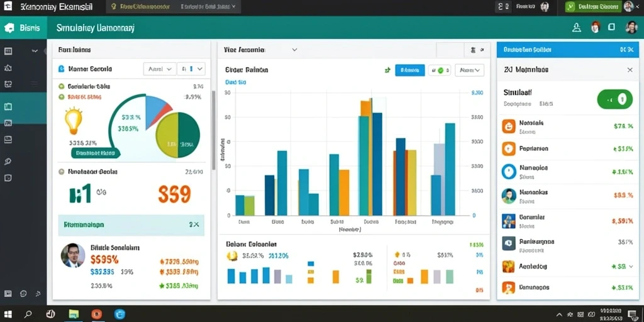Image resolution: width=644 pixels, height=322 pixels.
Task: Click the yellow light bulb icon
Action: click(x=74, y=121)
